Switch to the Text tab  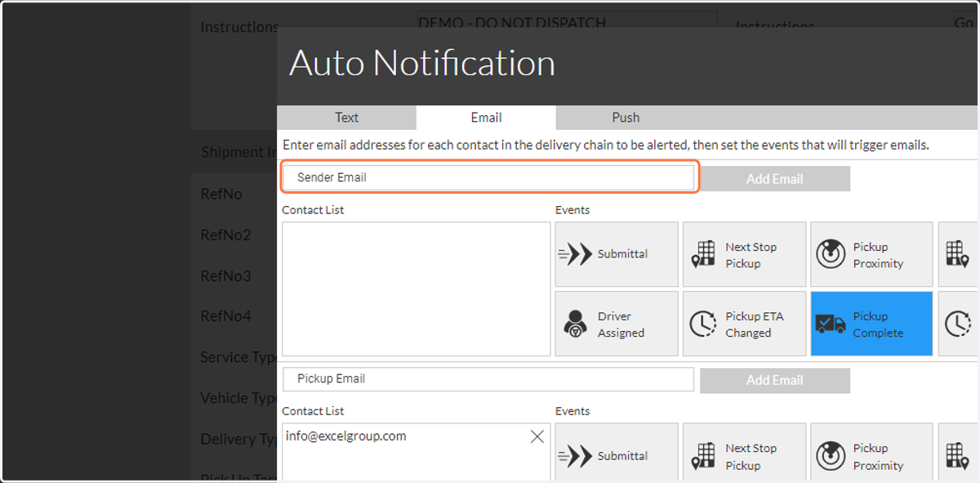tap(346, 118)
